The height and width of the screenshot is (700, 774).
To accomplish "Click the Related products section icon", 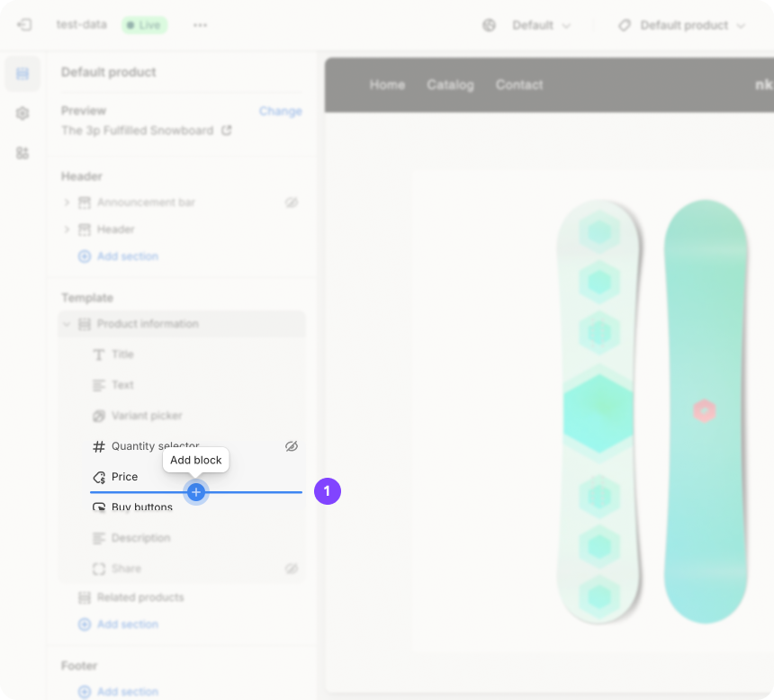I will click(85, 597).
